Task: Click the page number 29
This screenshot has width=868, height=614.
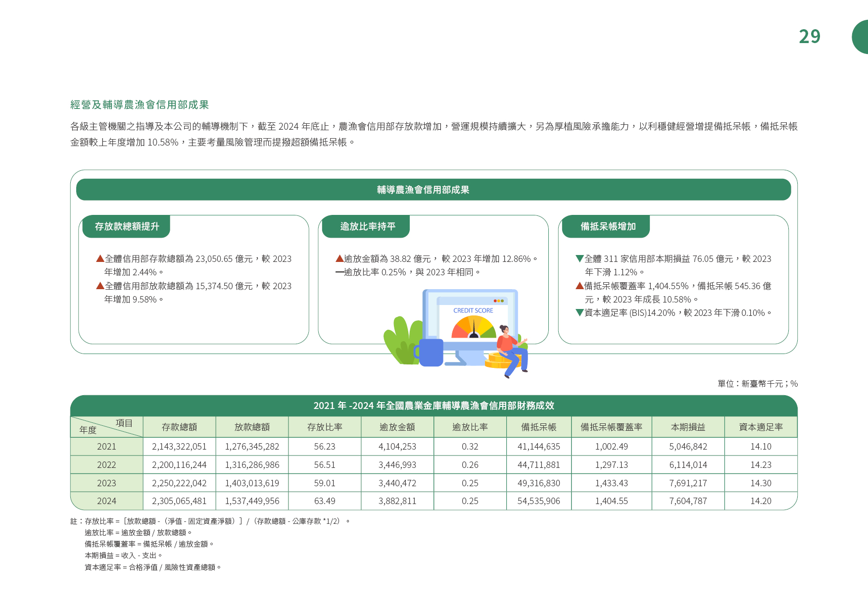Action: (810, 37)
